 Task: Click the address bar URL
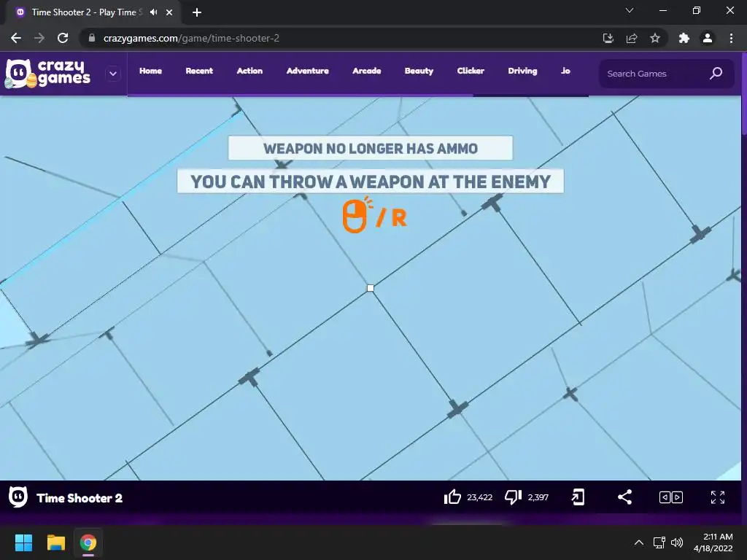(191, 38)
